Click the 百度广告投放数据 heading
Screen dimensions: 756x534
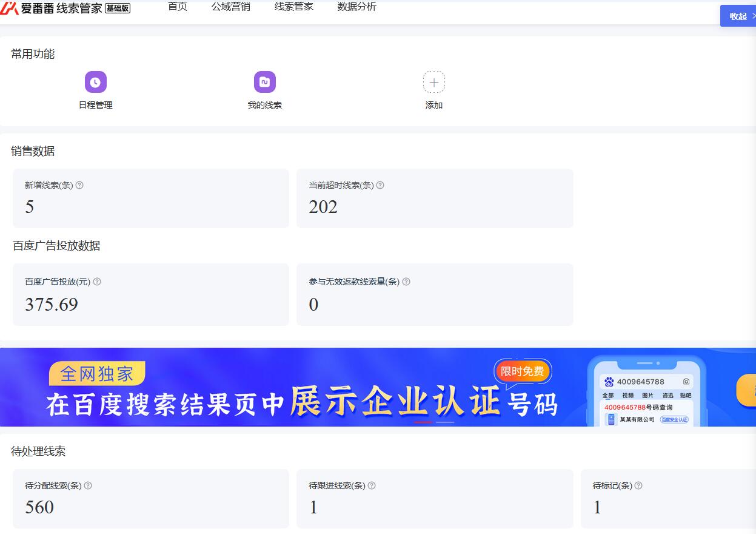point(56,246)
